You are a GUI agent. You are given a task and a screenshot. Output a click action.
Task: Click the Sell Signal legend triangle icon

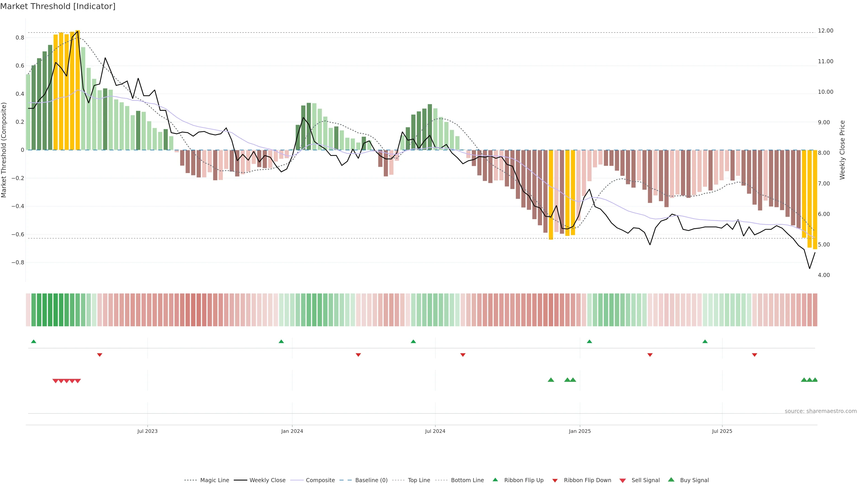click(x=622, y=481)
